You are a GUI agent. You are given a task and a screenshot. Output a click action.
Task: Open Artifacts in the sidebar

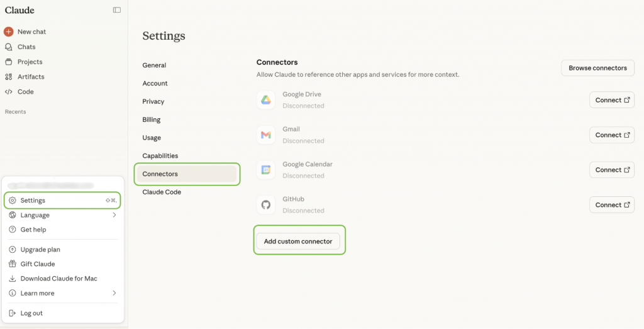pyautogui.click(x=30, y=77)
